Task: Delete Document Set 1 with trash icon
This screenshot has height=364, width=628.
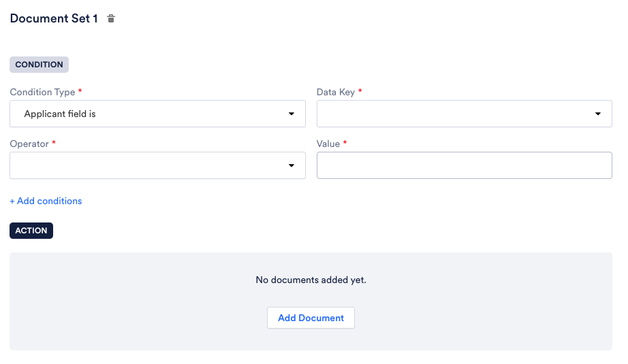Action: pyautogui.click(x=111, y=18)
